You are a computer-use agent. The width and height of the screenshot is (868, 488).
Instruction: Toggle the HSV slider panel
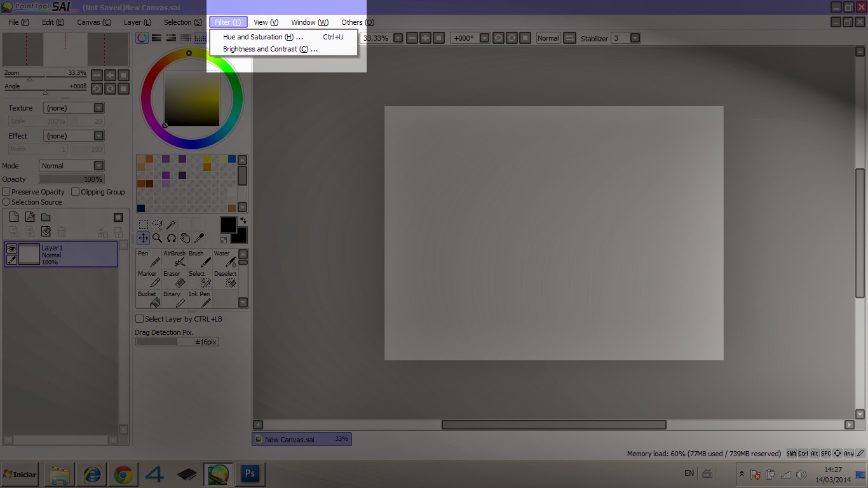(170, 38)
